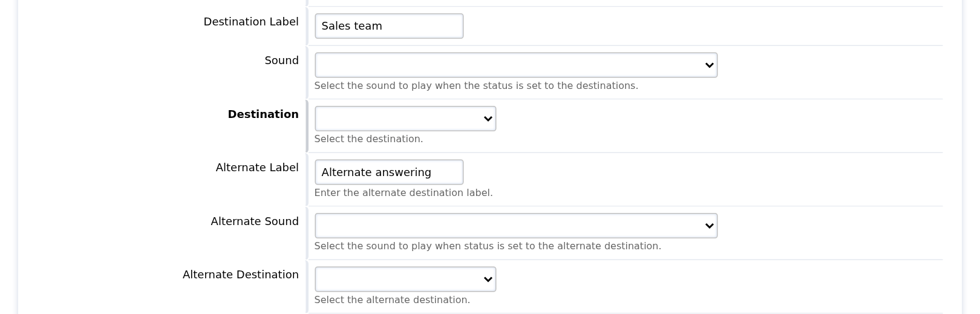Click the 'Sound' field label
The width and height of the screenshot is (980, 314).
(281, 61)
